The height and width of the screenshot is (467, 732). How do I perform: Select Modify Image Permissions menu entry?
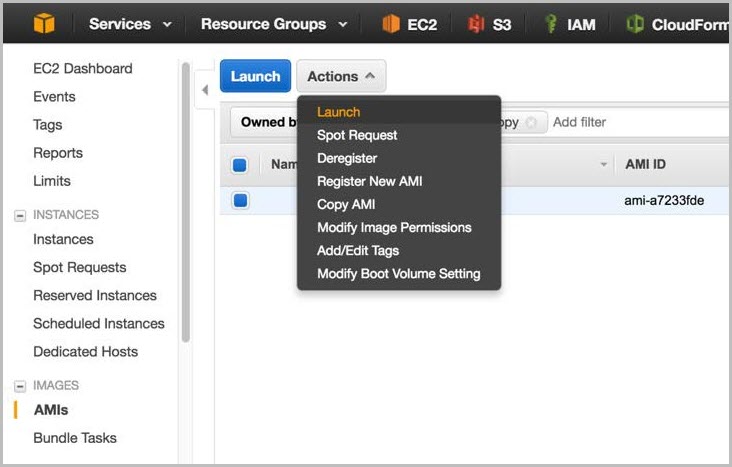(x=394, y=227)
